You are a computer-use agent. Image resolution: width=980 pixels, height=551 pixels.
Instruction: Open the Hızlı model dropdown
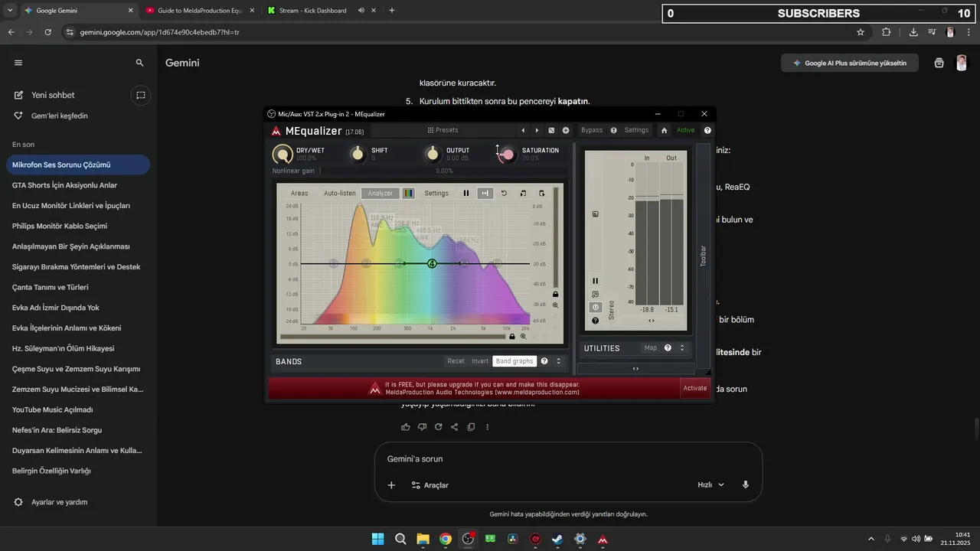click(x=710, y=485)
